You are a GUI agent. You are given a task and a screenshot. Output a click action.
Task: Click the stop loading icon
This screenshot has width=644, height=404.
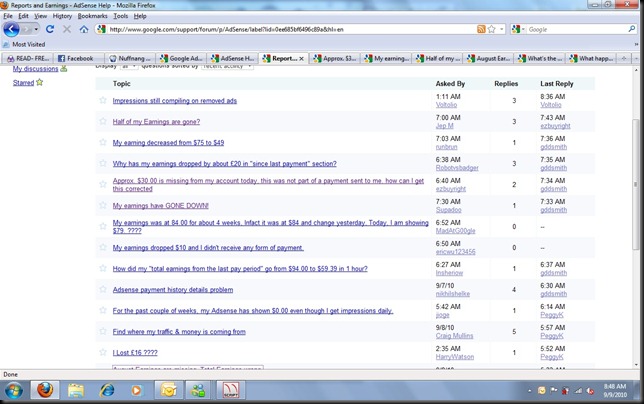(x=66, y=29)
